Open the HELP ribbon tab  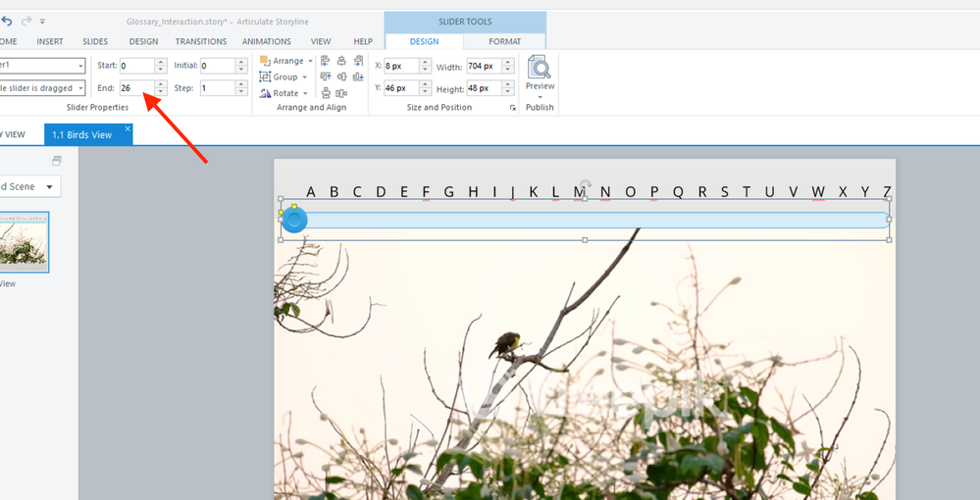(x=363, y=41)
